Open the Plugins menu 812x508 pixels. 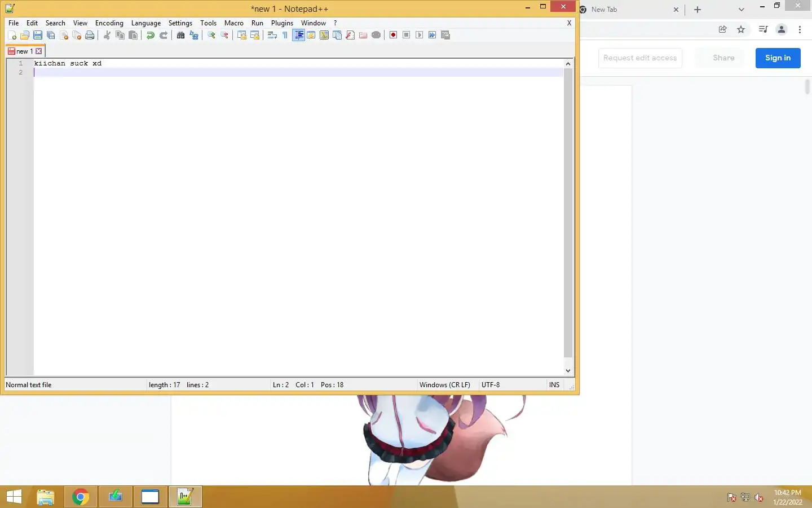click(282, 23)
